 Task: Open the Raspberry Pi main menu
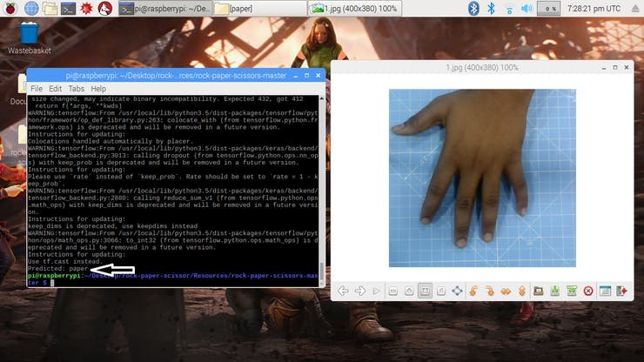click(10, 8)
